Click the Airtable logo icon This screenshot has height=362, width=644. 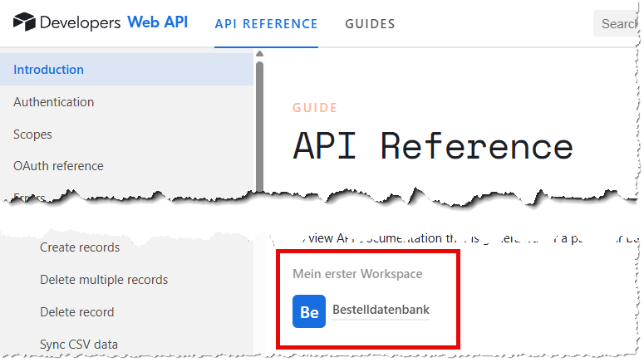pyautogui.click(x=24, y=22)
